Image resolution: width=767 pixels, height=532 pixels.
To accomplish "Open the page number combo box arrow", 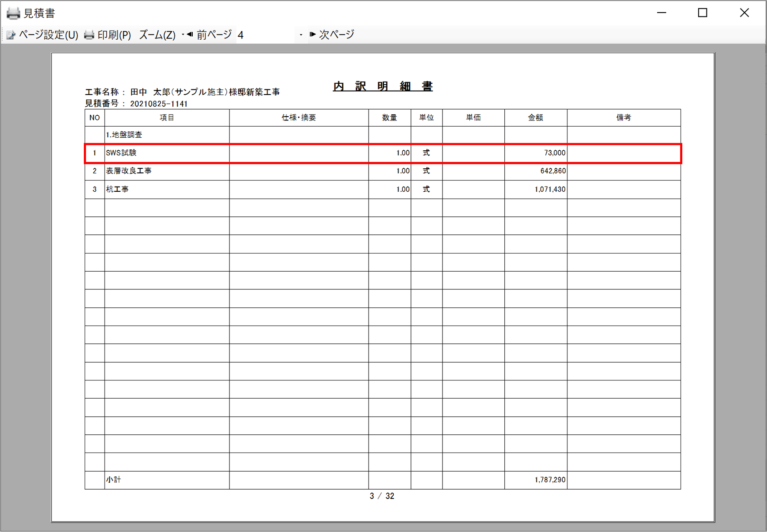I will click(301, 35).
